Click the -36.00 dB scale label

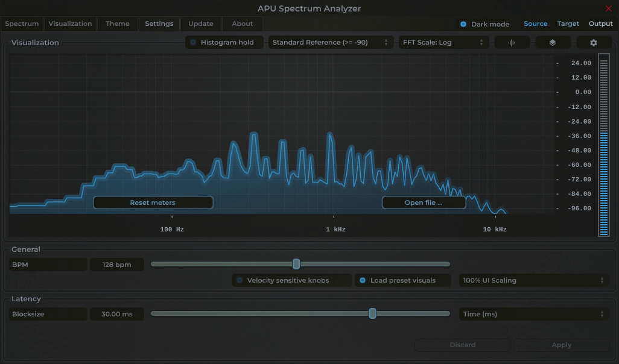pos(579,136)
